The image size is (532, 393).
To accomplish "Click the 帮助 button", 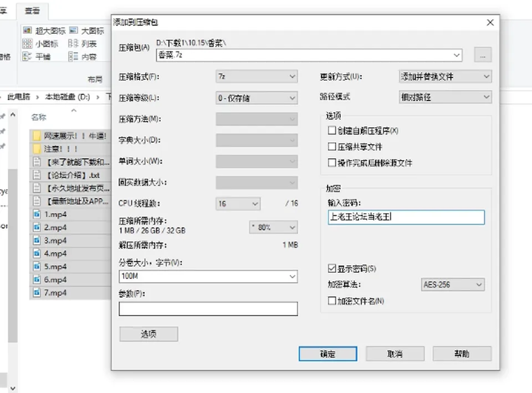I will tap(462, 354).
